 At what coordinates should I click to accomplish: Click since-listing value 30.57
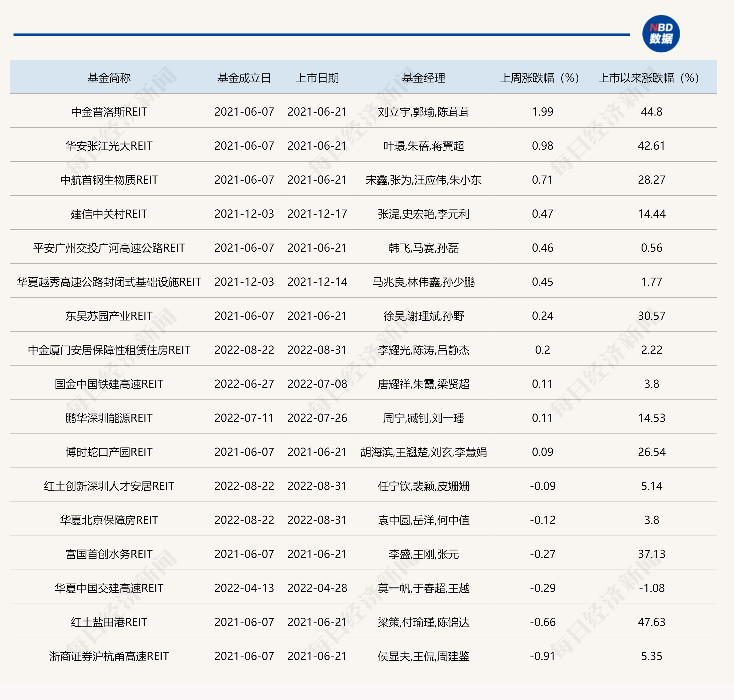coord(652,316)
